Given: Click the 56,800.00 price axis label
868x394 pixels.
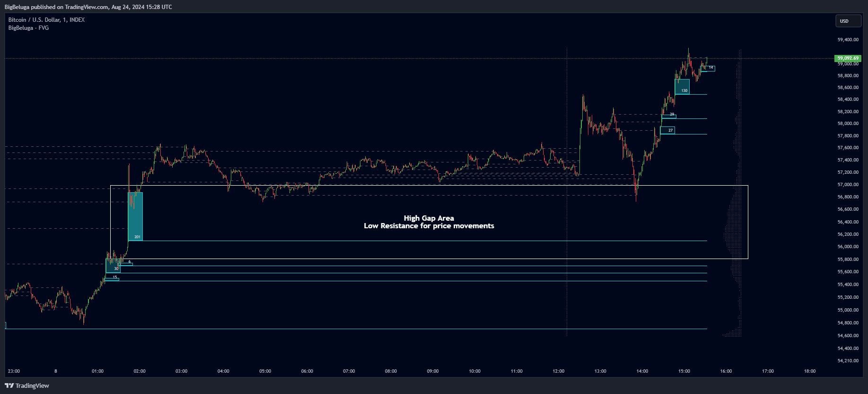Looking at the screenshot, I should [x=848, y=197].
